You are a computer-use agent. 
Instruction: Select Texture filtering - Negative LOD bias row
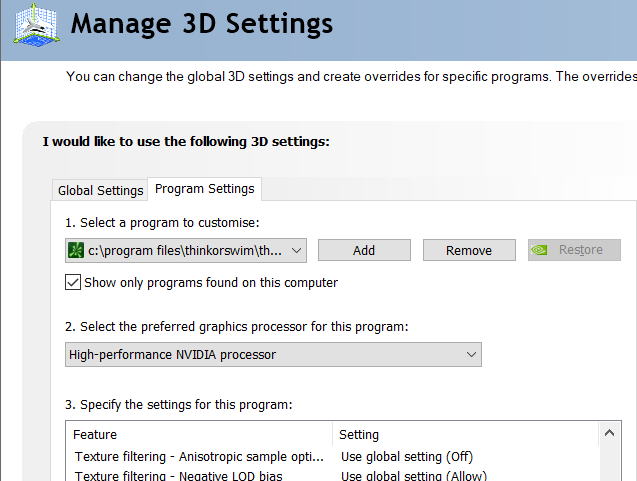pos(332,475)
